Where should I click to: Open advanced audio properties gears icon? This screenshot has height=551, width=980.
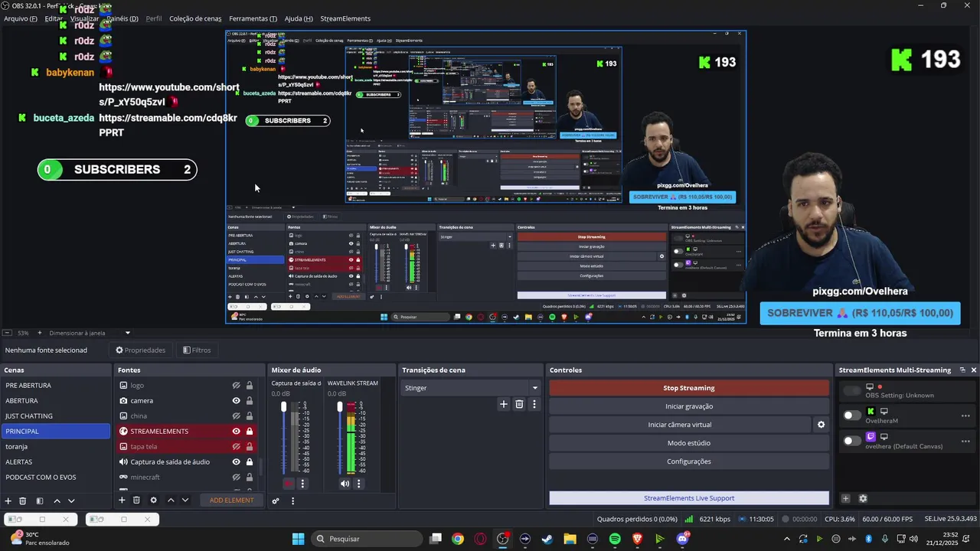[x=276, y=500]
